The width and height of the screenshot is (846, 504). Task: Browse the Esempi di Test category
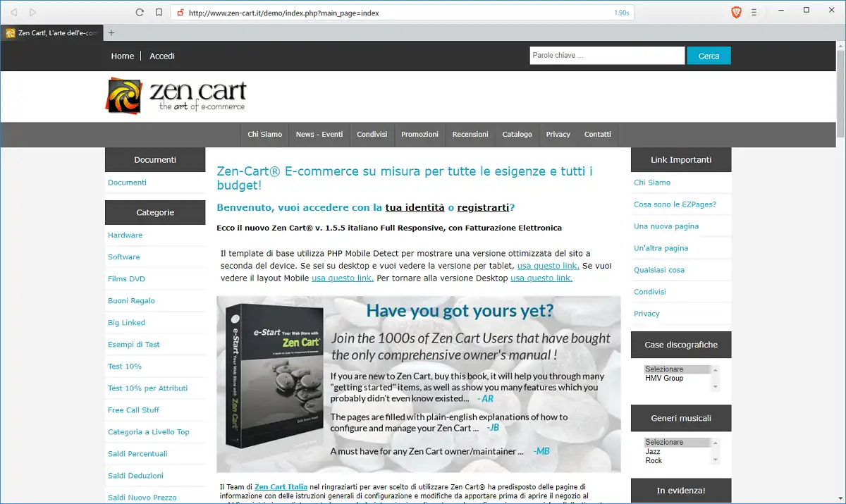click(134, 345)
